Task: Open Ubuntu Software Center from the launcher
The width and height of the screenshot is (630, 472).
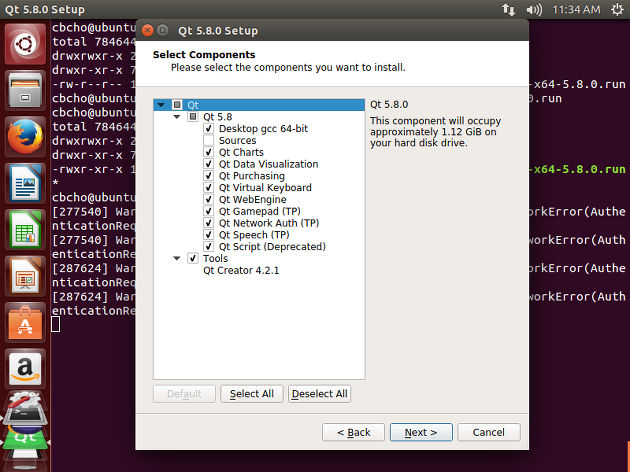Action: [x=25, y=323]
